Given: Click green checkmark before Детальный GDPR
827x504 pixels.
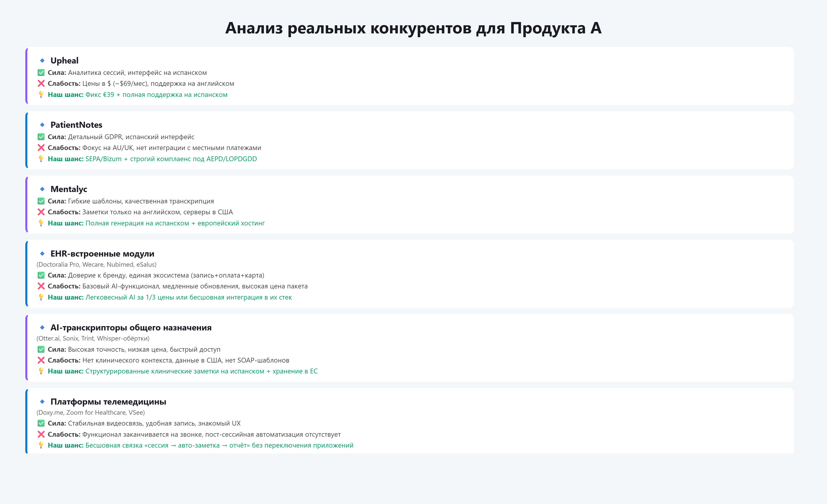Looking at the screenshot, I should 41,137.
